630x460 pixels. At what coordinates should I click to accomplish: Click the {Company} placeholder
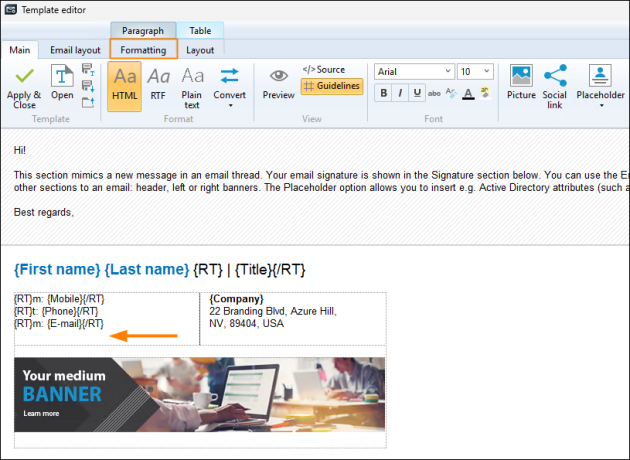click(236, 299)
